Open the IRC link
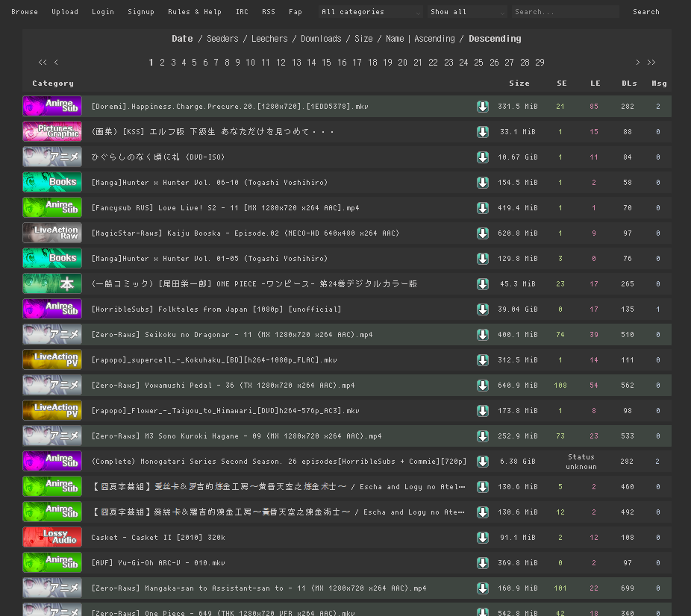Viewport: 691px width, 616px height. click(x=242, y=12)
